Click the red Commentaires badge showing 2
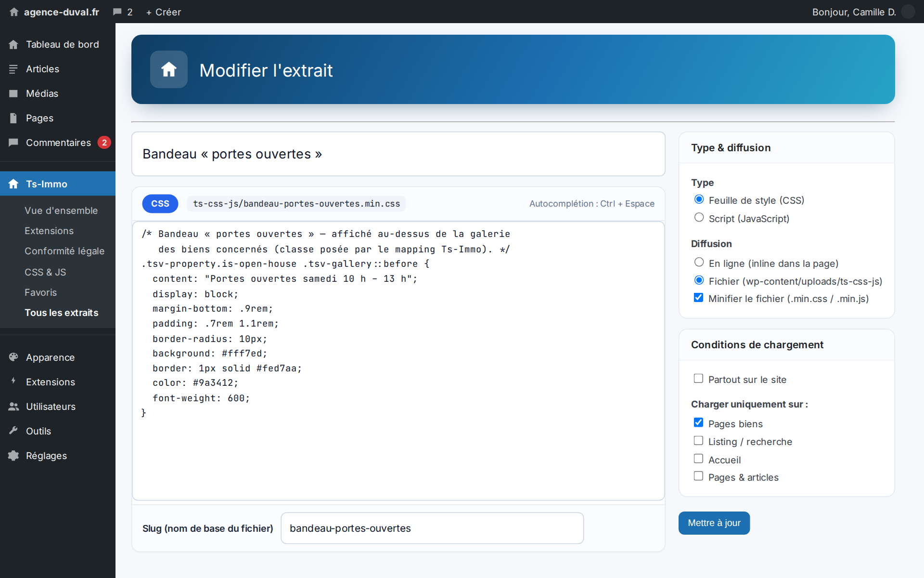 click(x=104, y=143)
